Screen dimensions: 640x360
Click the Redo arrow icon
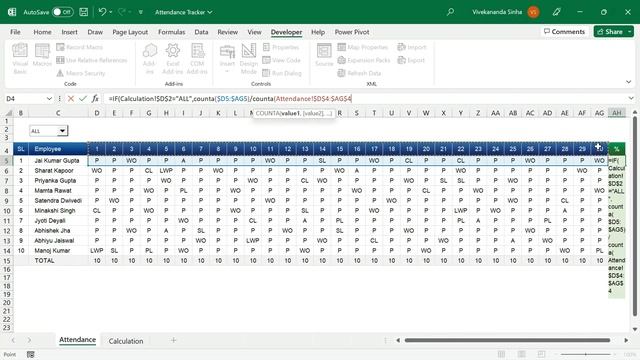tap(122, 12)
